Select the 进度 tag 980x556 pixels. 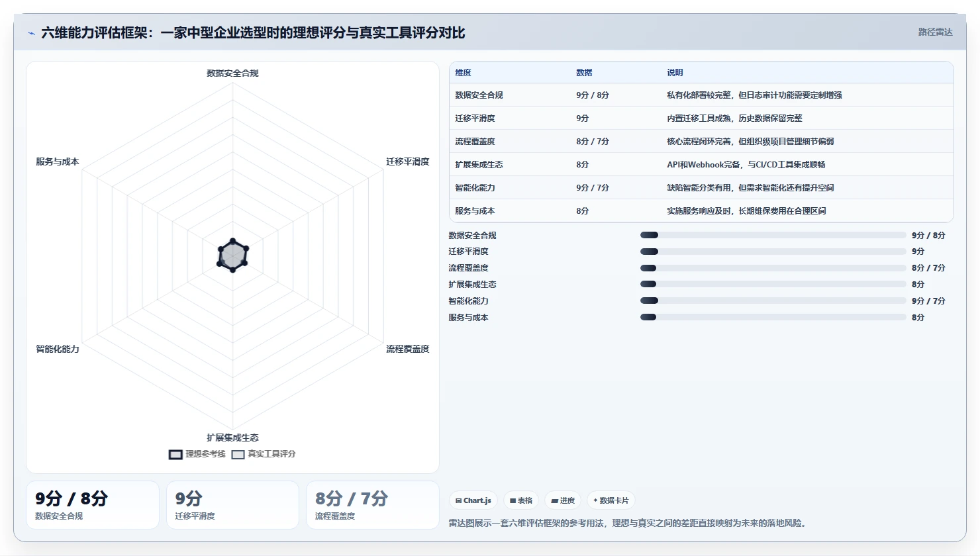click(x=563, y=500)
